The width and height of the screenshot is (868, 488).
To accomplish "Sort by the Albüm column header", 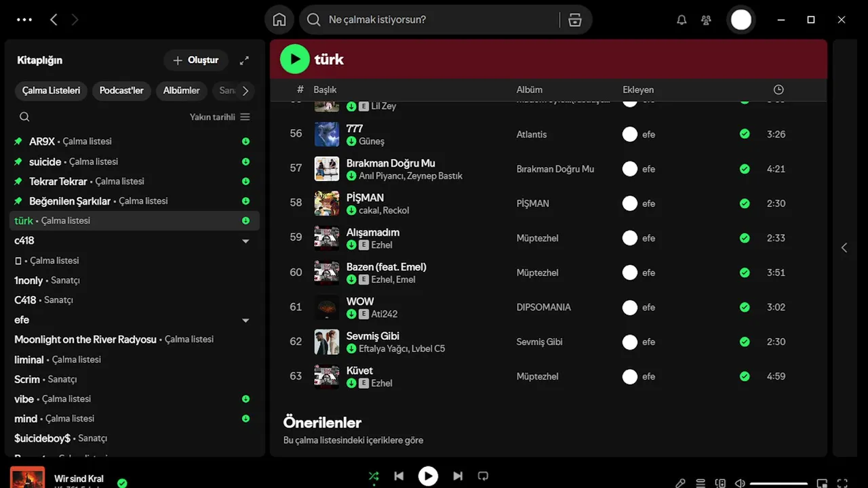I will pos(530,89).
